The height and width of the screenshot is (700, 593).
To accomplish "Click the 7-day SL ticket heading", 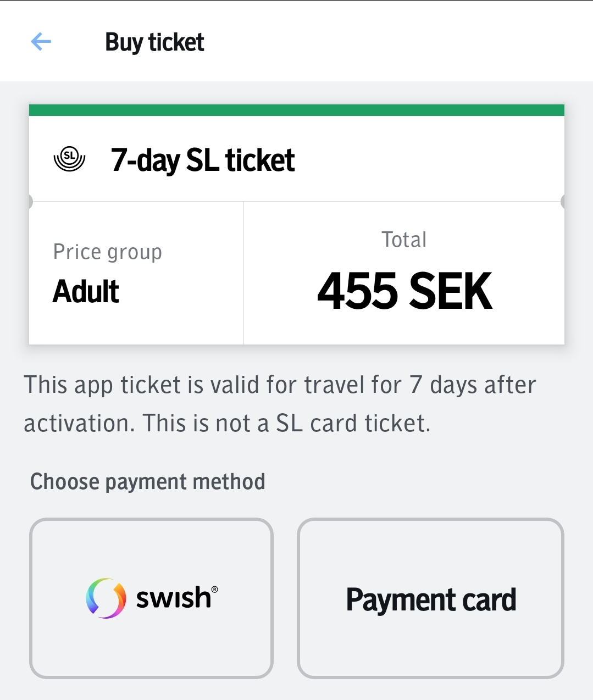I will point(202,160).
